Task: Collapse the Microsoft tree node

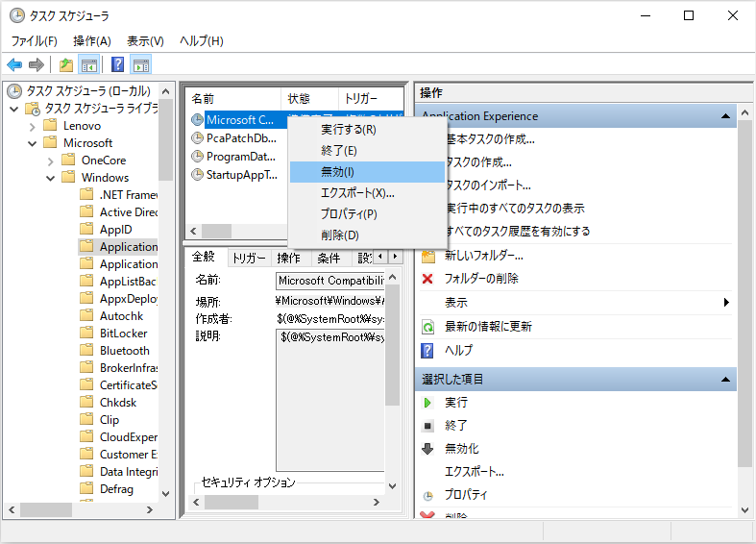Action: 33,143
